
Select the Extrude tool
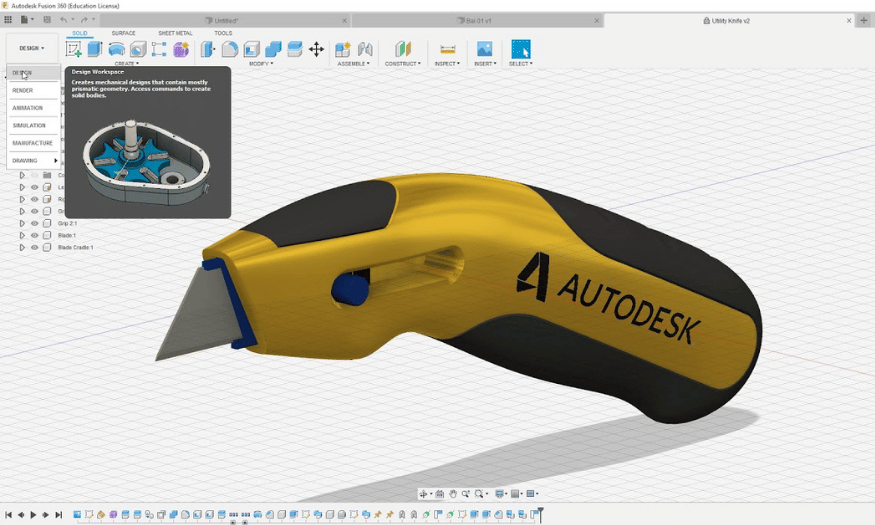95,49
